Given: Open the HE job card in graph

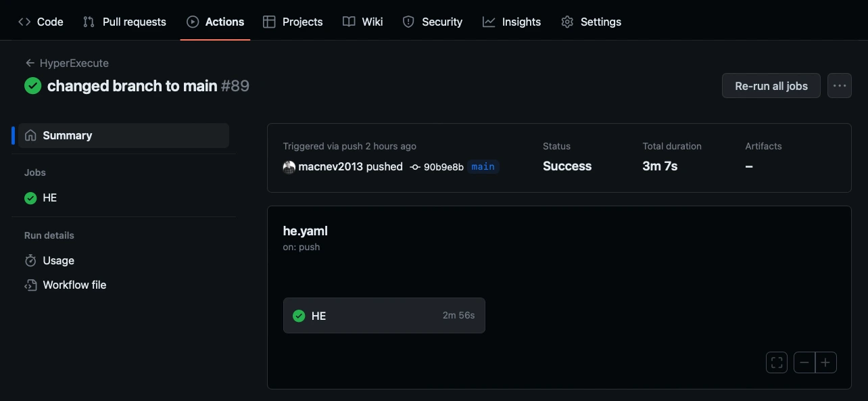Looking at the screenshot, I should click(384, 316).
